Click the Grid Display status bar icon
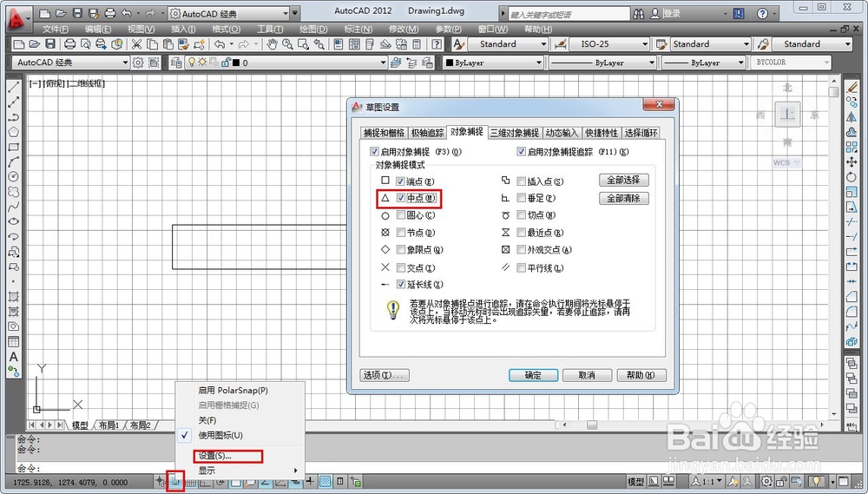868x494 pixels. click(191, 483)
